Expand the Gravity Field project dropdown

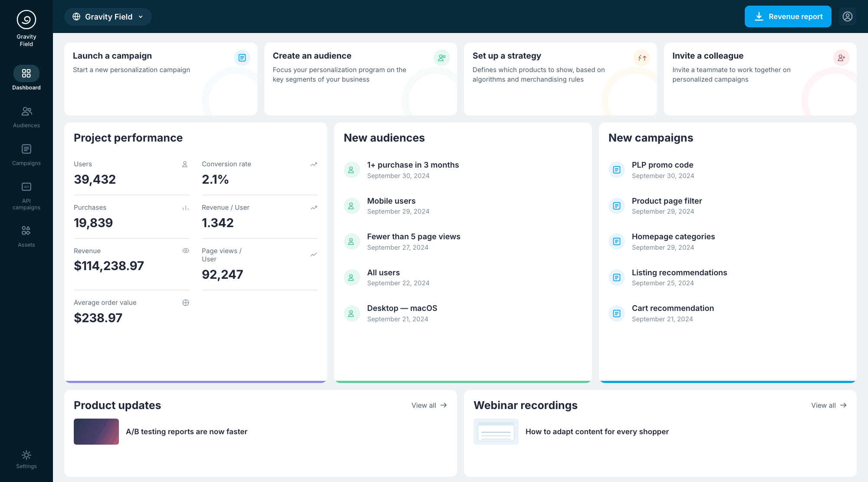click(x=108, y=17)
